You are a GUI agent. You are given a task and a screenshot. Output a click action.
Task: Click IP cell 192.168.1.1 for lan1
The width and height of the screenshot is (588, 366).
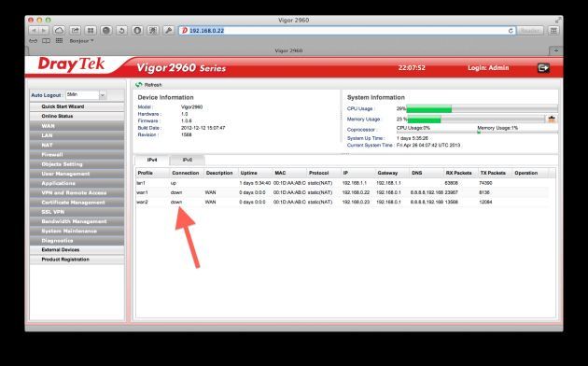click(354, 183)
